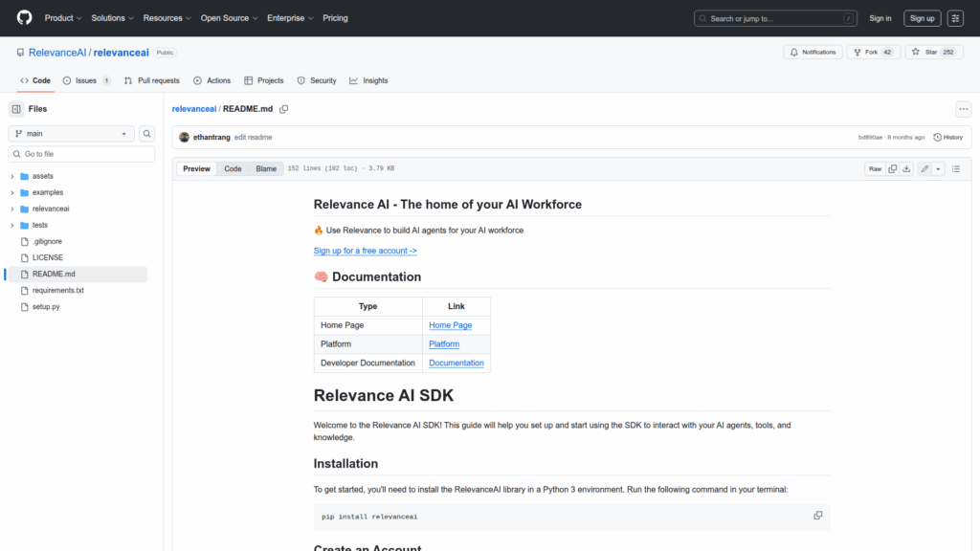980x551 pixels.
Task: Follow Sign up for a free account link
Action: (365, 251)
